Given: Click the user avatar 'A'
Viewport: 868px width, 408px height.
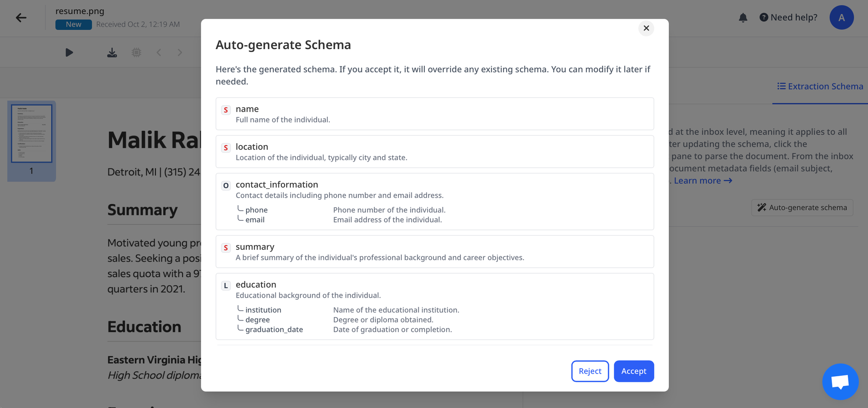Looking at the screenshot, I should click(x=841, y=18).
